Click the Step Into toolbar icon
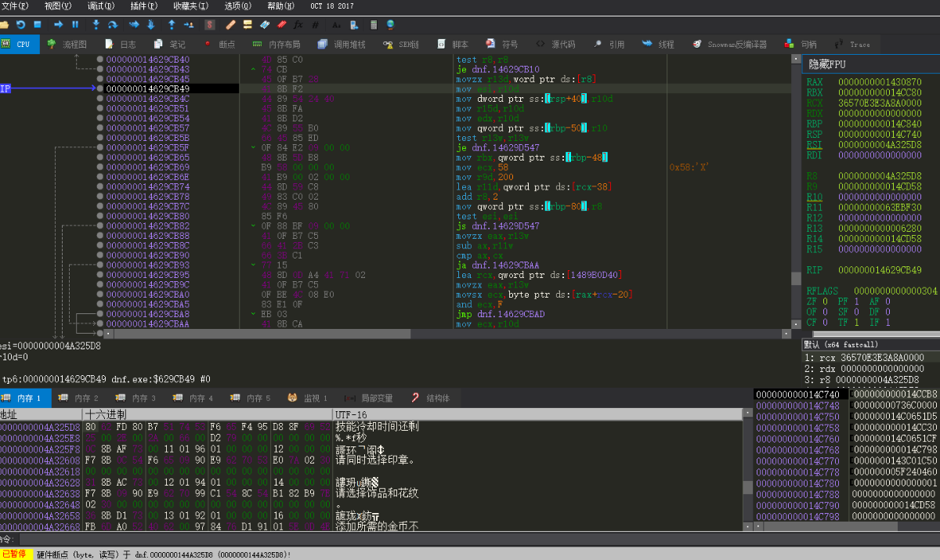 tap(96, 24)
